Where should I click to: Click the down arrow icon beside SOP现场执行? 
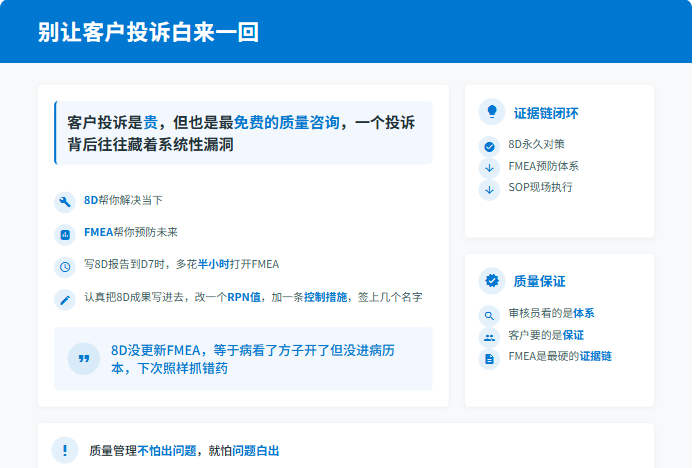489,189
